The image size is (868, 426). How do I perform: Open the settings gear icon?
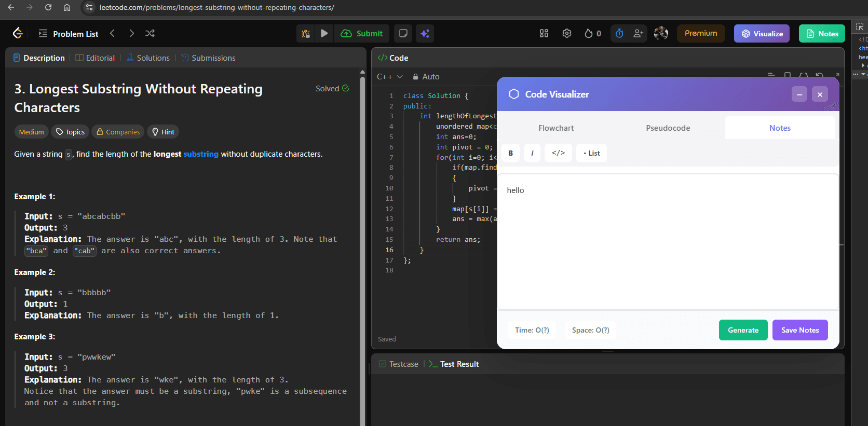pyautogui.click(x=566, y=34)
